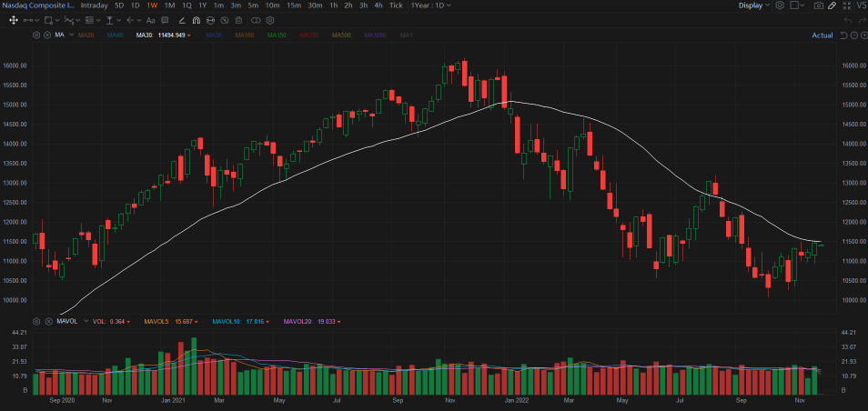Screen dimensions: 868x411
Task: Switch to the Intraday timeframe
Action: (x=94, y=5)
